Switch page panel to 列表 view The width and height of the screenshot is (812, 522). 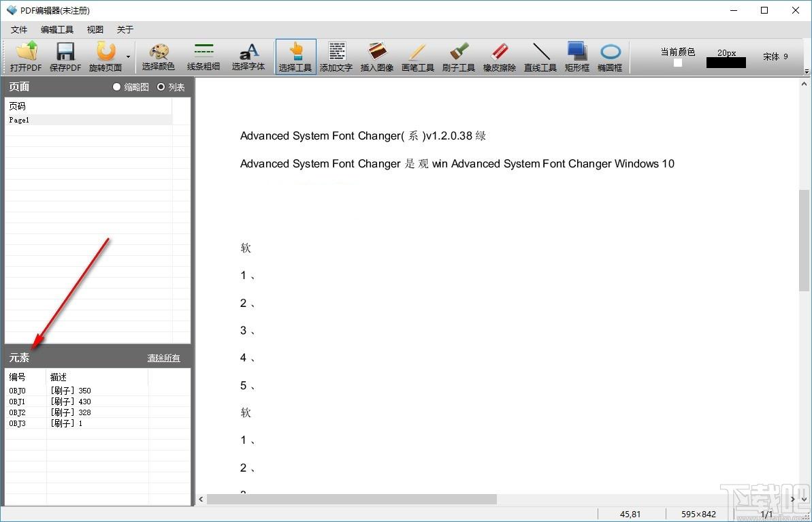point(171,87)
